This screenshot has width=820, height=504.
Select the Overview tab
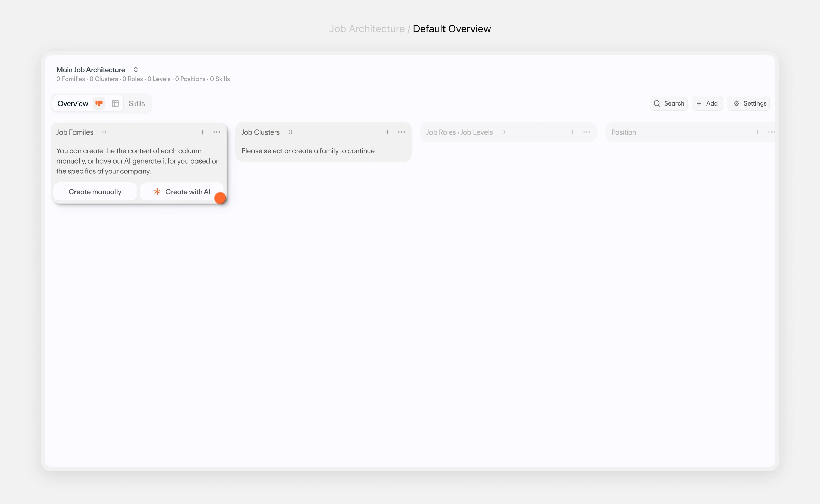coord(73,103)
